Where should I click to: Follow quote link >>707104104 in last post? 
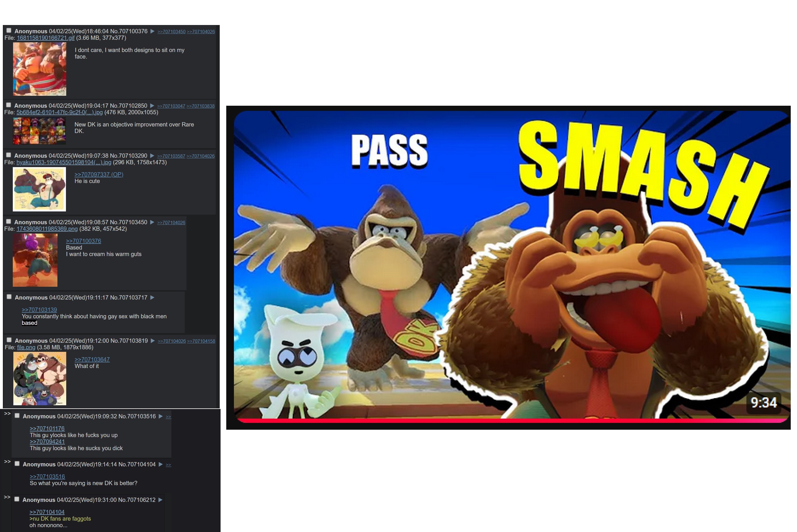[x=47, y=512]
